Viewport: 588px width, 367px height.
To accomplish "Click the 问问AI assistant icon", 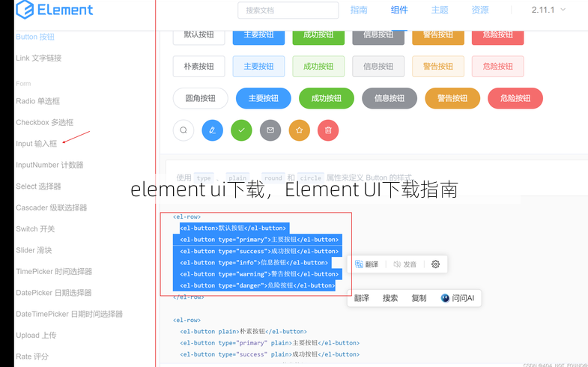I will (x=445, y=298).
